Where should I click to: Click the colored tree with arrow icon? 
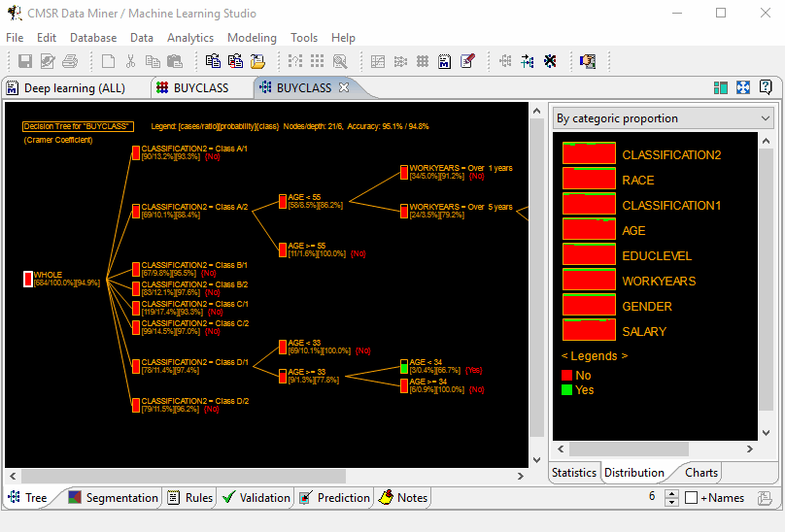click(x=528, y=61)
